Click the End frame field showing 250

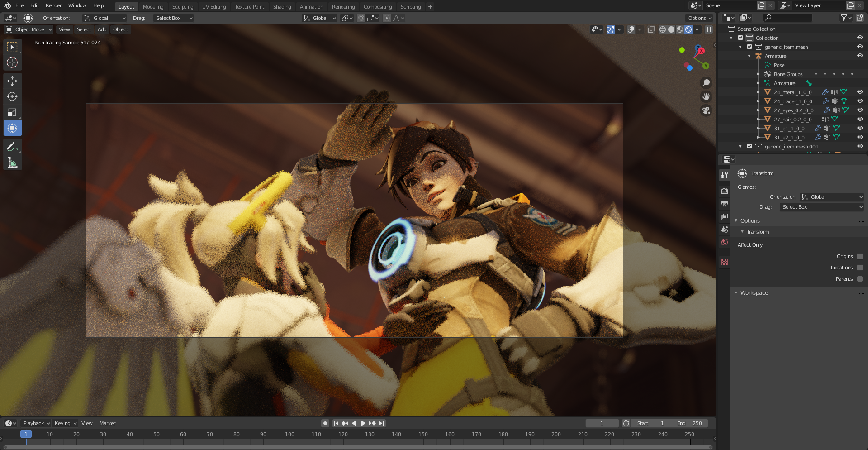tap(689, 423)
